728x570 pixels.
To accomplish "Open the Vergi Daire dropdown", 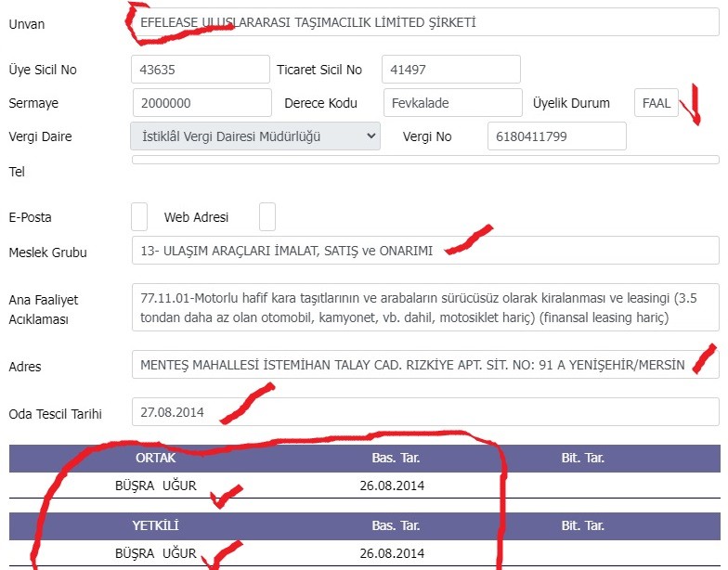I will pyautogui.click(x=255, y=136).
